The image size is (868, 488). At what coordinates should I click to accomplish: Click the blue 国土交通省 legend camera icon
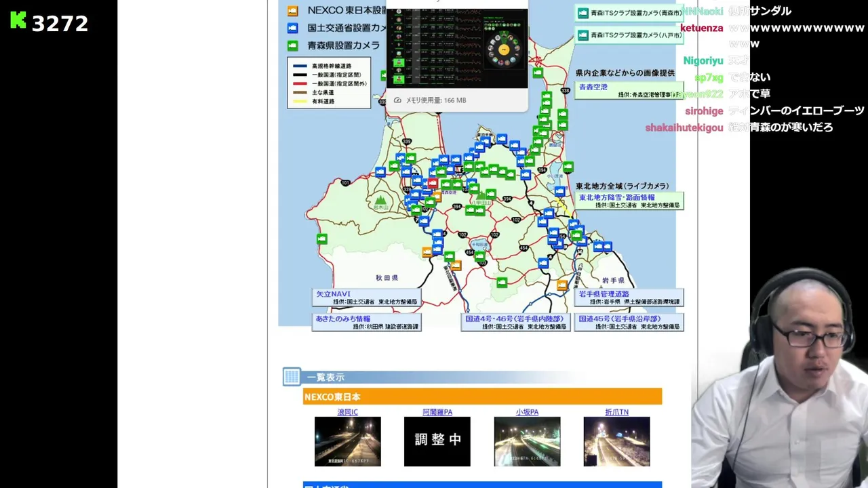click(x=293, y=28)
